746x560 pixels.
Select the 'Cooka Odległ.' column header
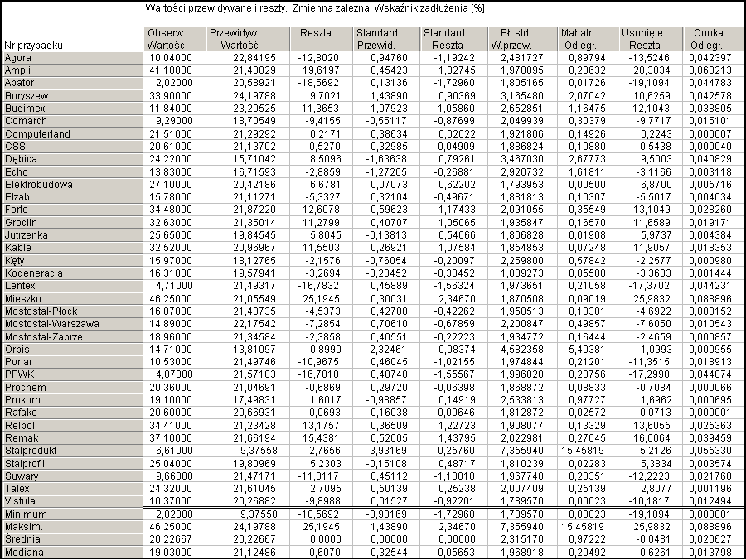715,39
